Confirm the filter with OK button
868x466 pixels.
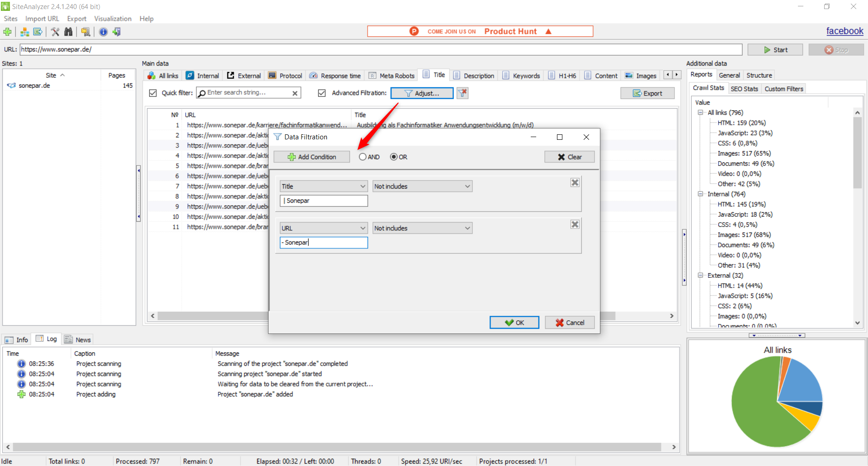(x=514, y=323)
